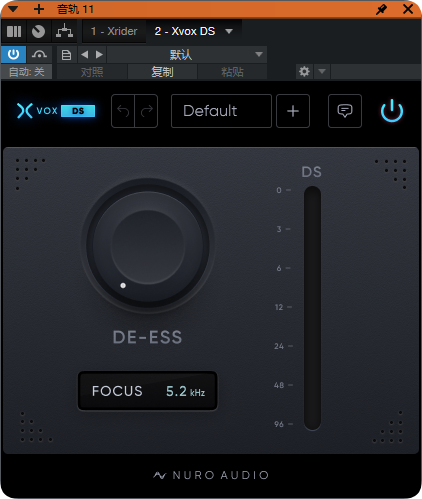Switch to the 1 - Xrider tab
The height and width of the screenshot is (499, 422).
pyautogui.click(x=114, y=31)
